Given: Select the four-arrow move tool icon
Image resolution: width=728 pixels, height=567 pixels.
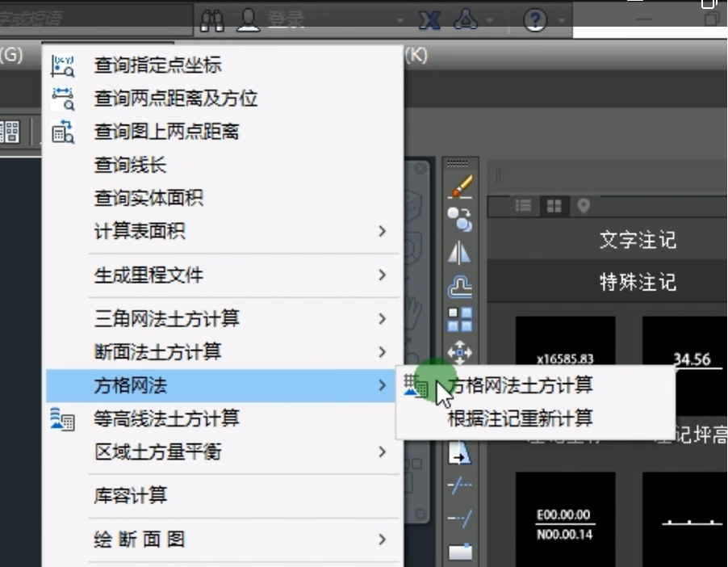Looking at the screenshot, I should (x=459, y=353).
